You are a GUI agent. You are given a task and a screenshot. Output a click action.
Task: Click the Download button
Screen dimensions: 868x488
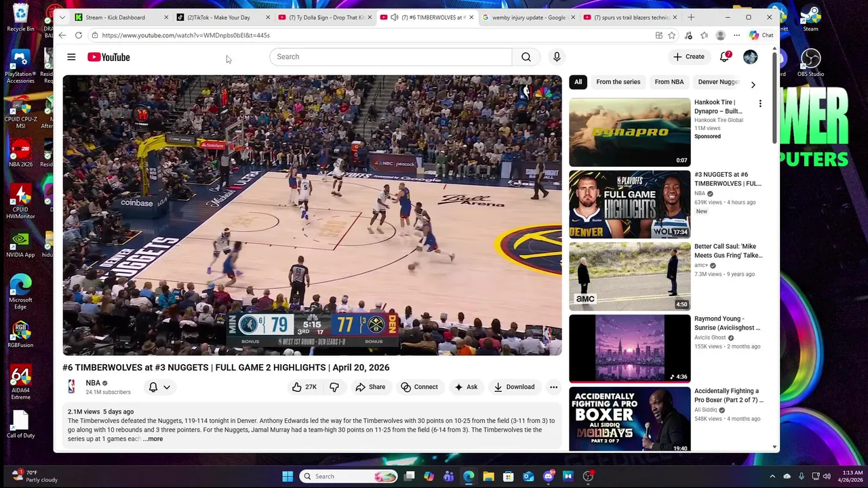[514, 387]
